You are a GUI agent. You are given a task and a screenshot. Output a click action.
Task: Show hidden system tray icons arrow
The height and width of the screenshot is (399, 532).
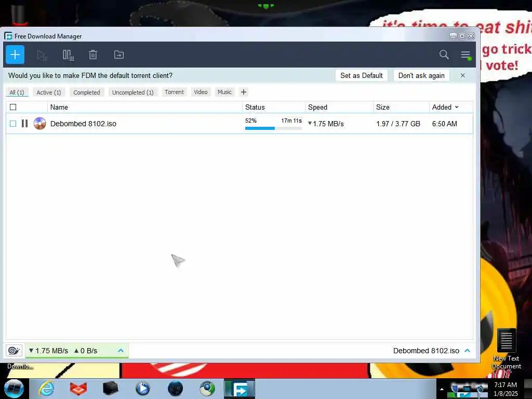pyautogui.click(x=442, y=389)
